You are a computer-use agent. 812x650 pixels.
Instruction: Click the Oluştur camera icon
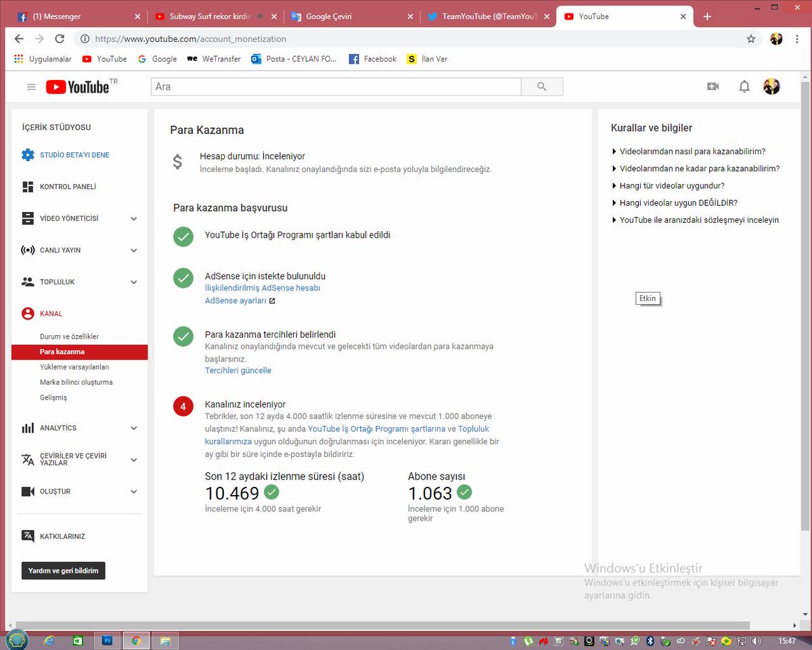[x=28, y=492]
